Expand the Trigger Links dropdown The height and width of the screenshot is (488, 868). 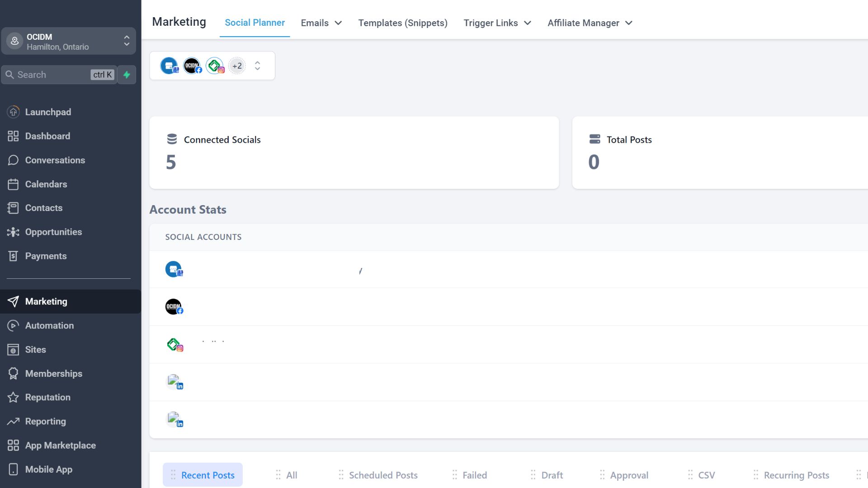click(x=497, y=23)
